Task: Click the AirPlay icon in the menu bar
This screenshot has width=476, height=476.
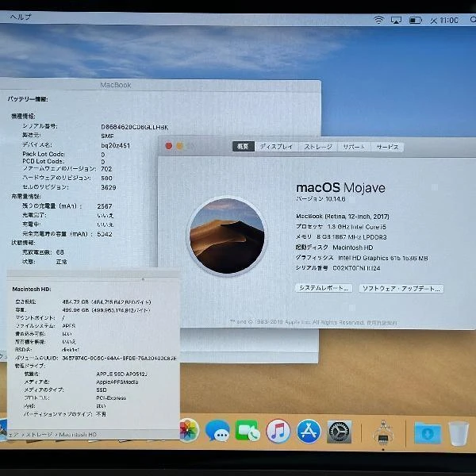Action: click(396, 20)
